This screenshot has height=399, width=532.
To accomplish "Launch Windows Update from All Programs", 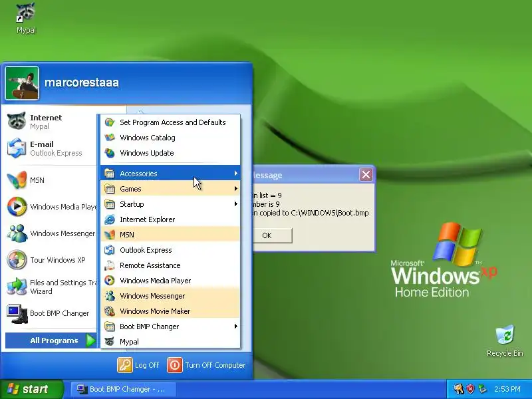I will click(x=170, y=153).
